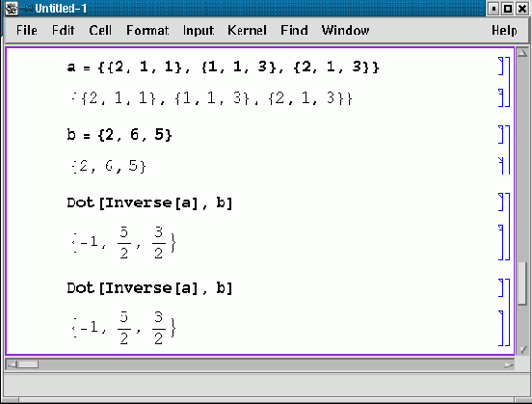Click the horizontal scrollbar thumb
The image size is (532, 404).
[x=28, y=365]
